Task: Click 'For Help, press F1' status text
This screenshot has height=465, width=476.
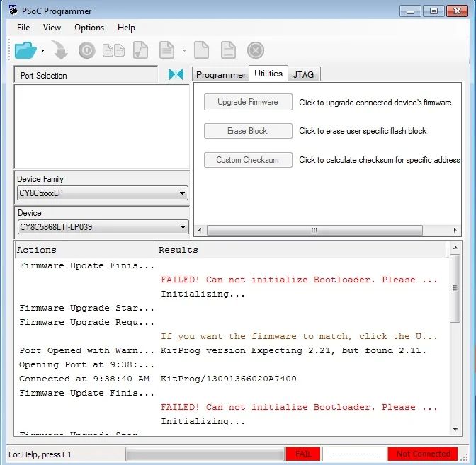Action: click(x=40, y=454)
